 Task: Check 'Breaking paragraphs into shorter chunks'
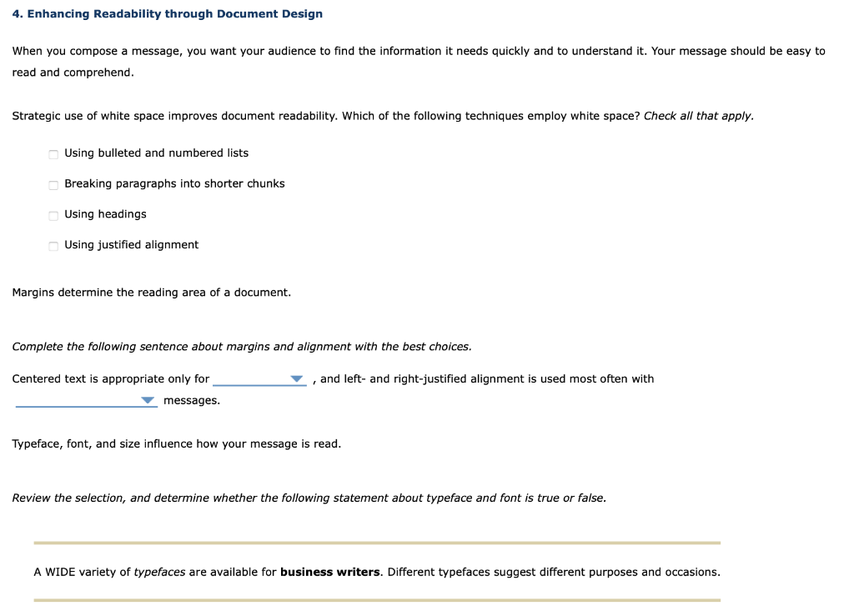coord(53,184)
